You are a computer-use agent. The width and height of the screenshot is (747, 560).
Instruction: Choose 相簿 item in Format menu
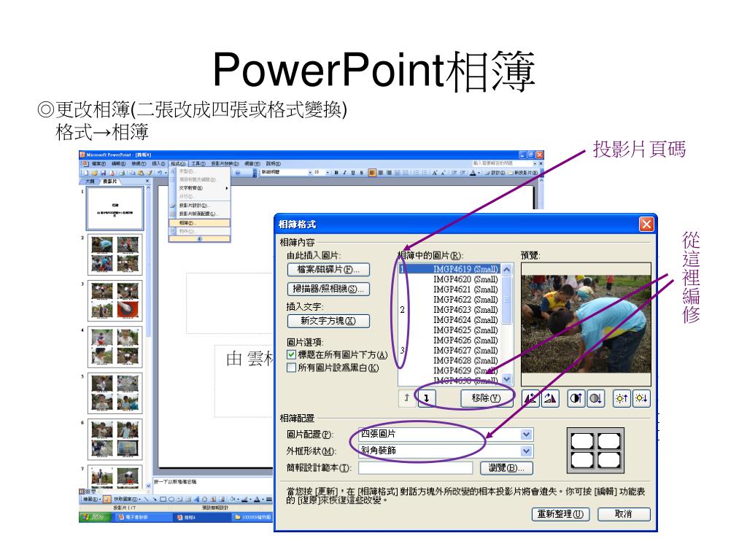click(x=200, y=223)
